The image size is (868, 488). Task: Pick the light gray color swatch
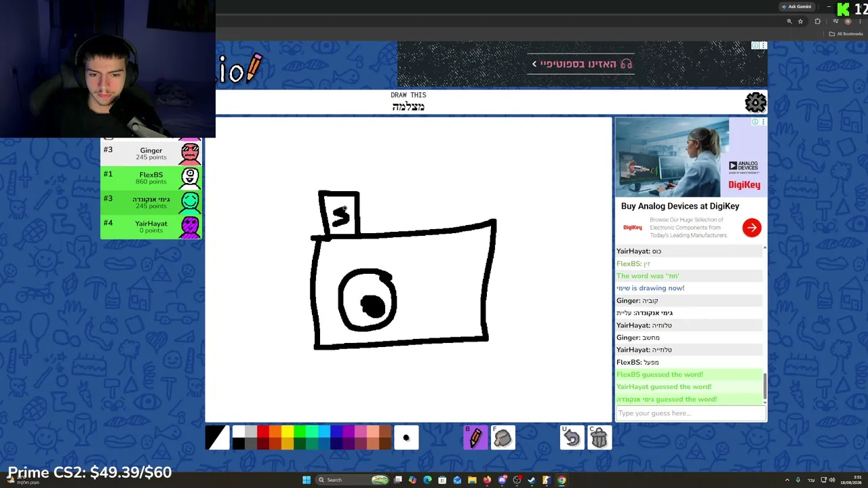tap(251, 432)
